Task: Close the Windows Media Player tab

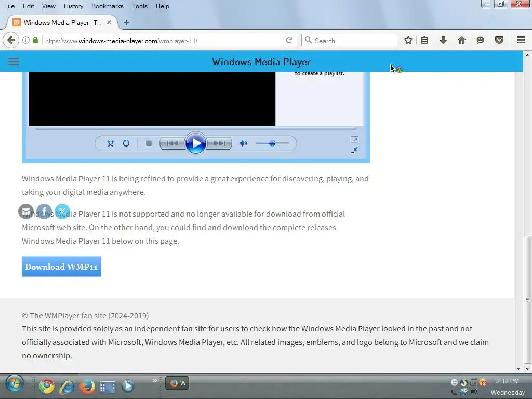Action: point(109,22)
